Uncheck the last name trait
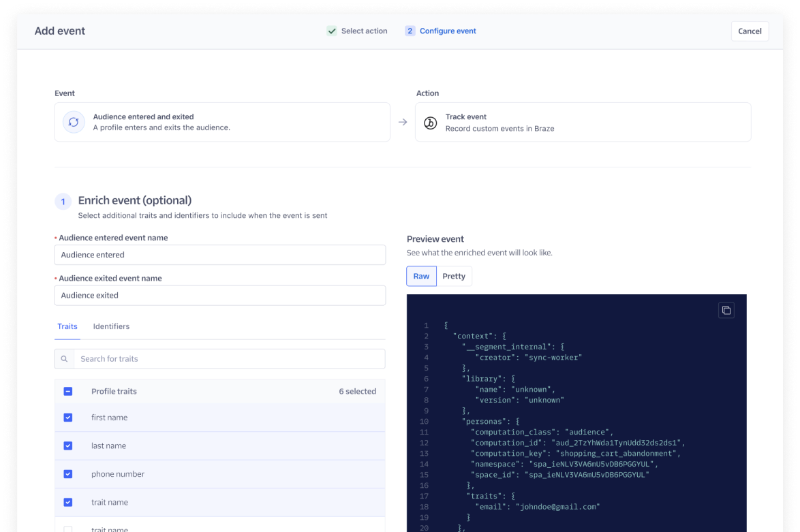800x532 pixels. coord(68,445)
